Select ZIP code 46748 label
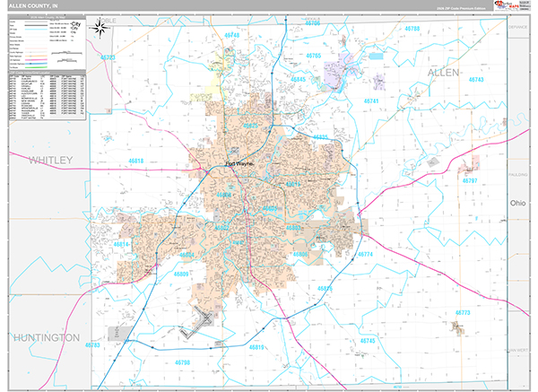 click(232, 34)
